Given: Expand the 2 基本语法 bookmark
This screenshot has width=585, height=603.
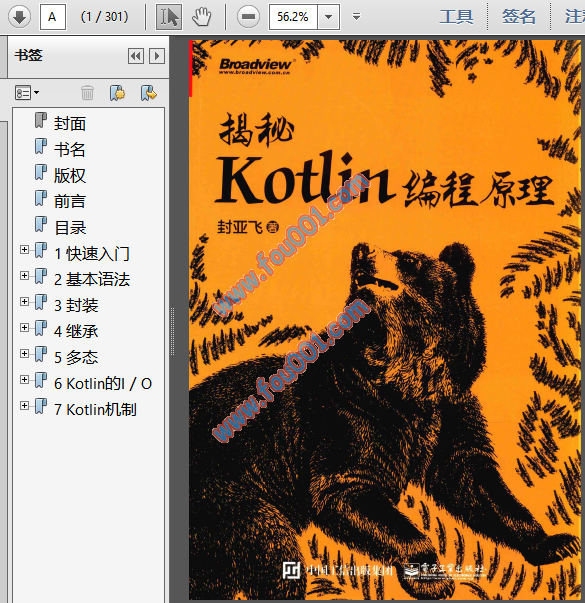Looking at the screenshot, I should click(24, 276).
